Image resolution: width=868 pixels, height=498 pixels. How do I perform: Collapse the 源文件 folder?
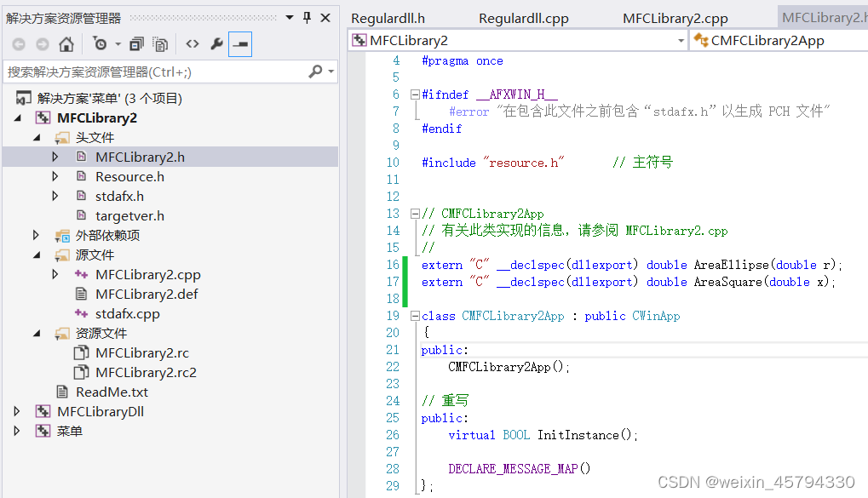pyautogui.click(x=37, y=255)
